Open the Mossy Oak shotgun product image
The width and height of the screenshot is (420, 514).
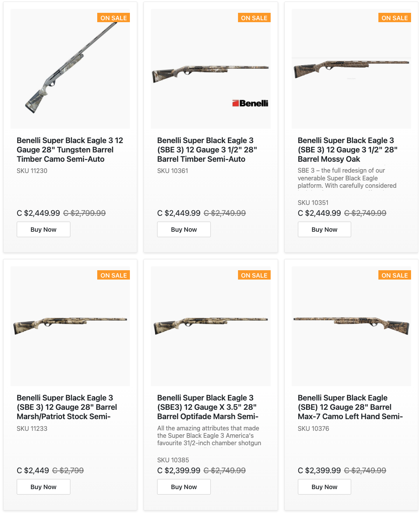(351, 69)
